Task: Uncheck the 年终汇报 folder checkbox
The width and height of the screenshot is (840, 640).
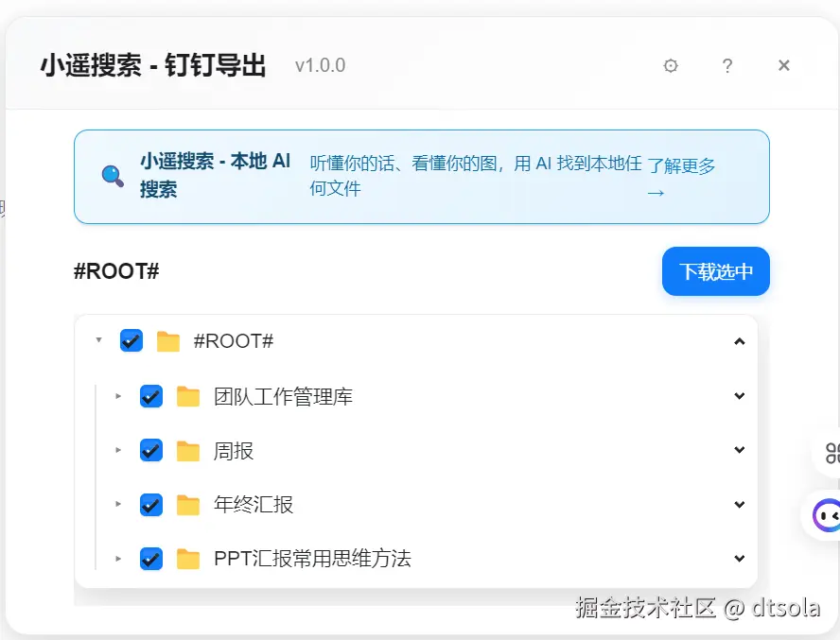Action: pyautogui.click(x=151, y=505)
